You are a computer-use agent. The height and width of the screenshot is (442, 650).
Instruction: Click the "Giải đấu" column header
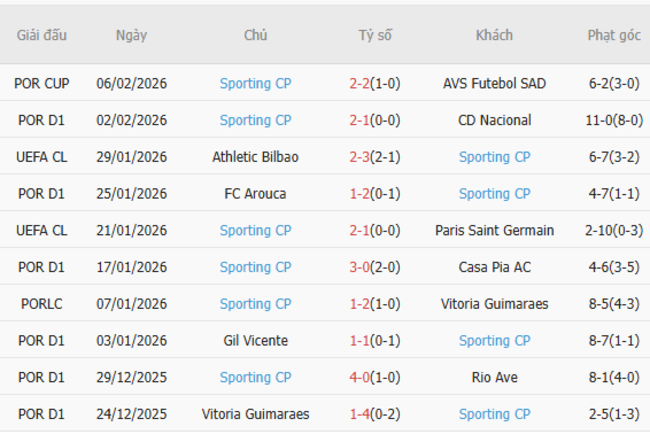click(x=42, y=35)
